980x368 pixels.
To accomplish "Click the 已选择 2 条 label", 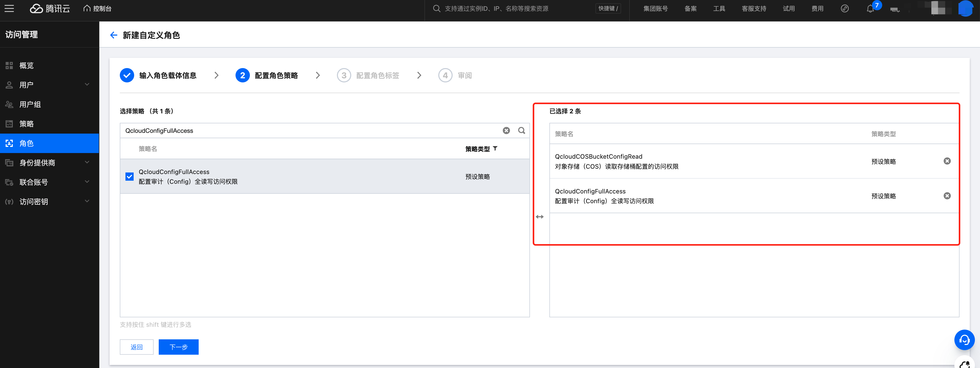I will (x=565, y=111).
